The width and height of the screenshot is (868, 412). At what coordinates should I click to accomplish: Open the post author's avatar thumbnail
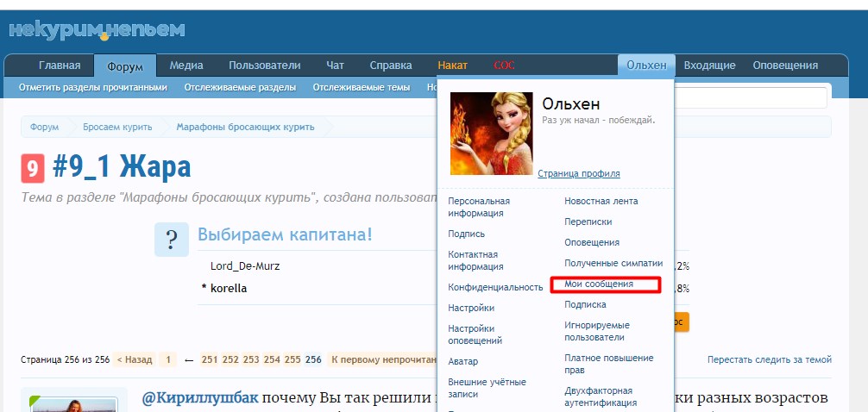75,405
